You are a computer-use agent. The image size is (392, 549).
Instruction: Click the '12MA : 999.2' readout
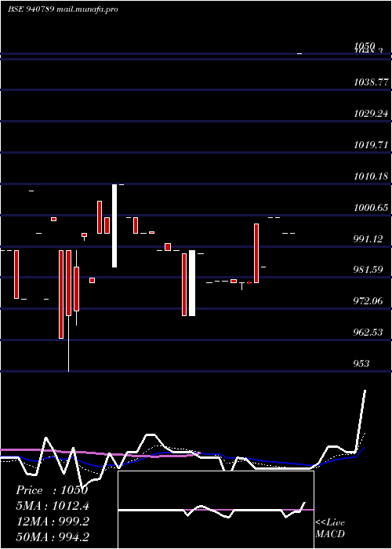tap(53, 521)
